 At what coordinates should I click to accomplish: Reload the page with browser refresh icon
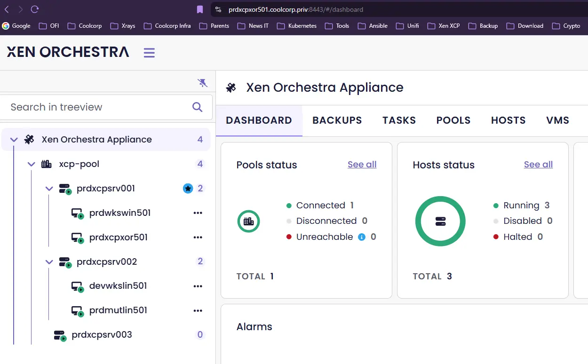pos(34,9)
